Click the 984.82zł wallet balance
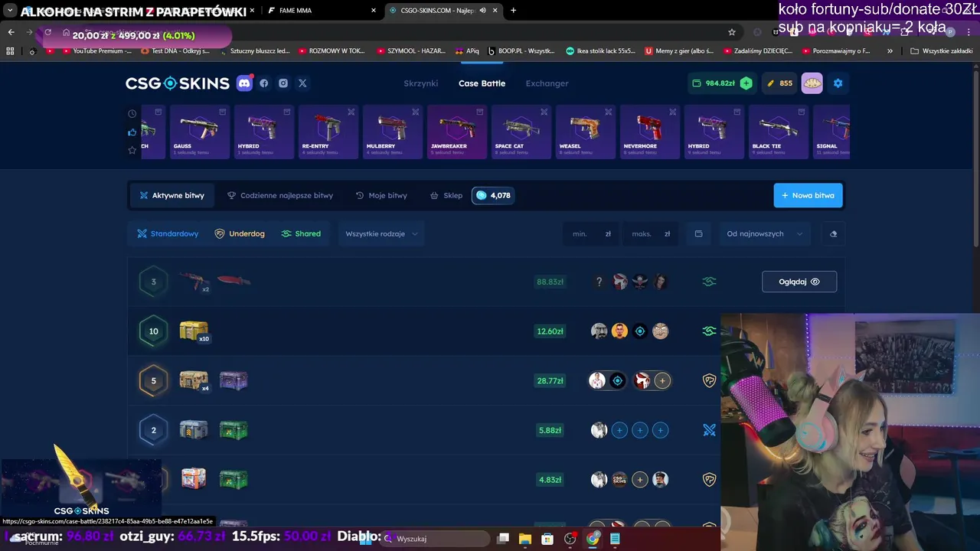 (x=714, y=83)
